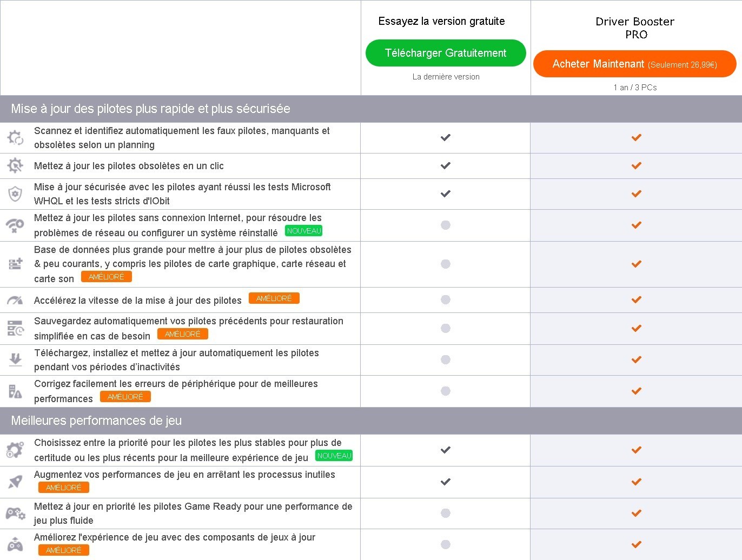Click the one-click driver update icon
Screen dimensions: 742x560
(x=15, y=165)
